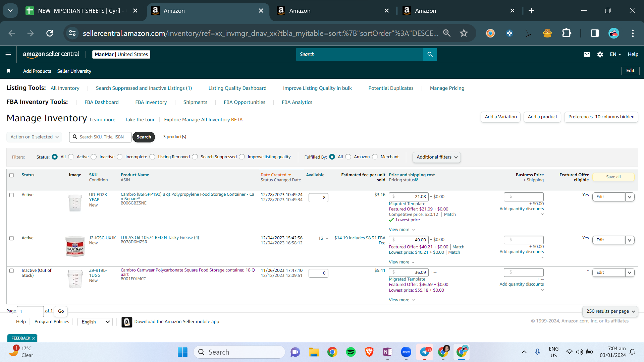
Task: Open Spotify from the taskbar
Action: (x=351, y=352)
